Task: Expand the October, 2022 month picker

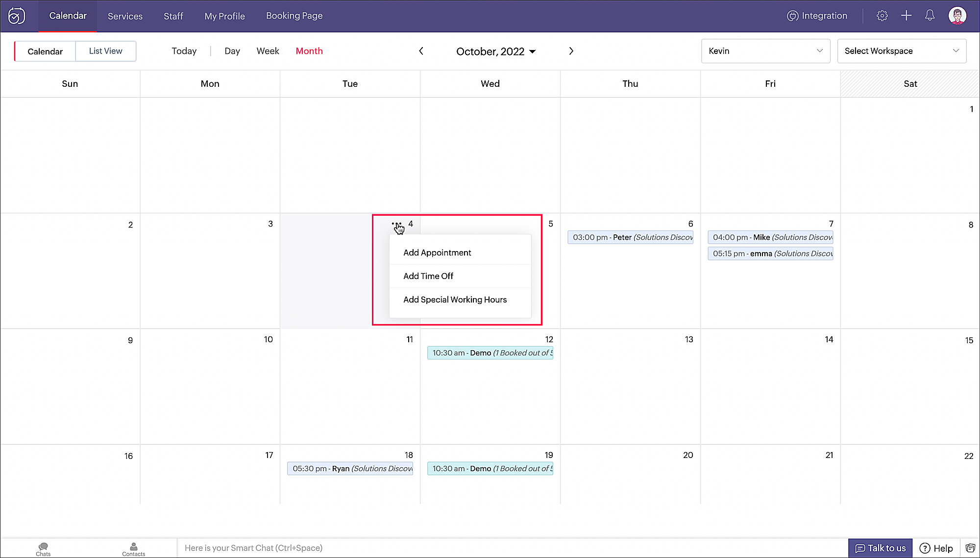Action: [496, 51]
